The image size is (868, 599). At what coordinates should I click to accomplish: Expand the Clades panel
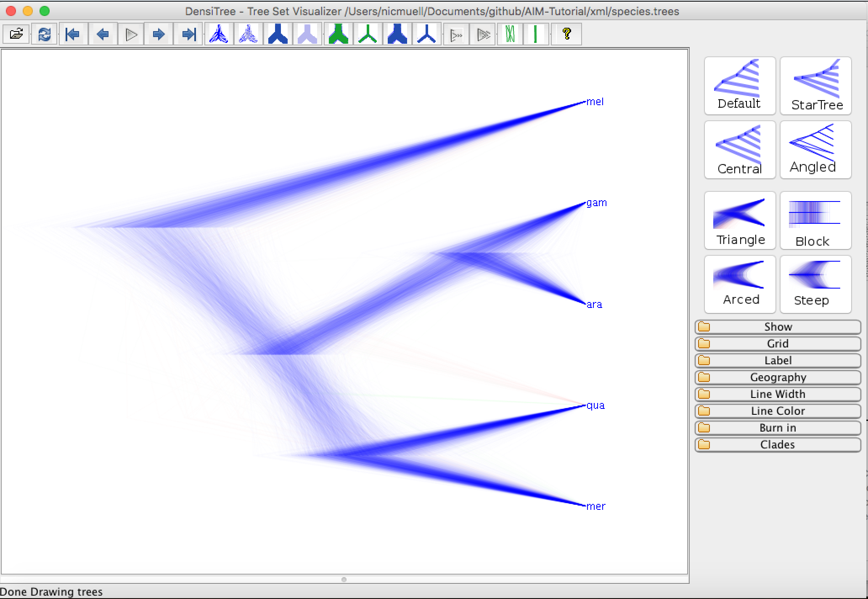(x=778, y=445)
